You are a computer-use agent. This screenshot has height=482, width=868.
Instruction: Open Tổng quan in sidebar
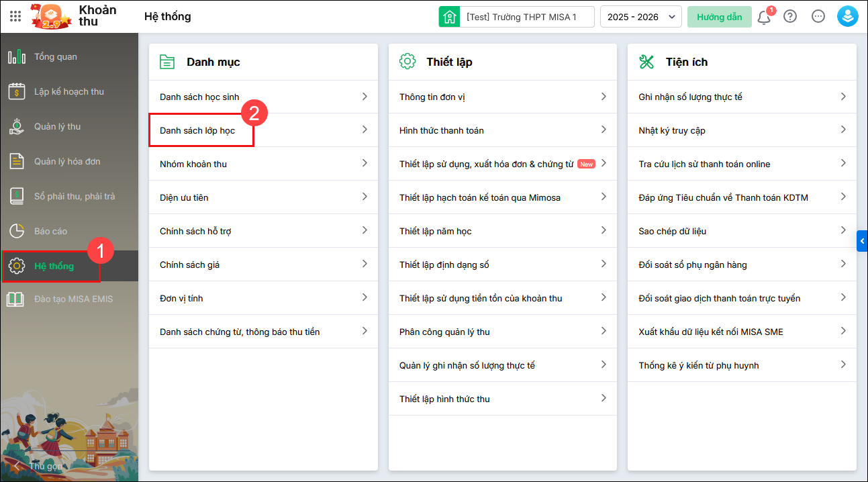tap(56, 57)
